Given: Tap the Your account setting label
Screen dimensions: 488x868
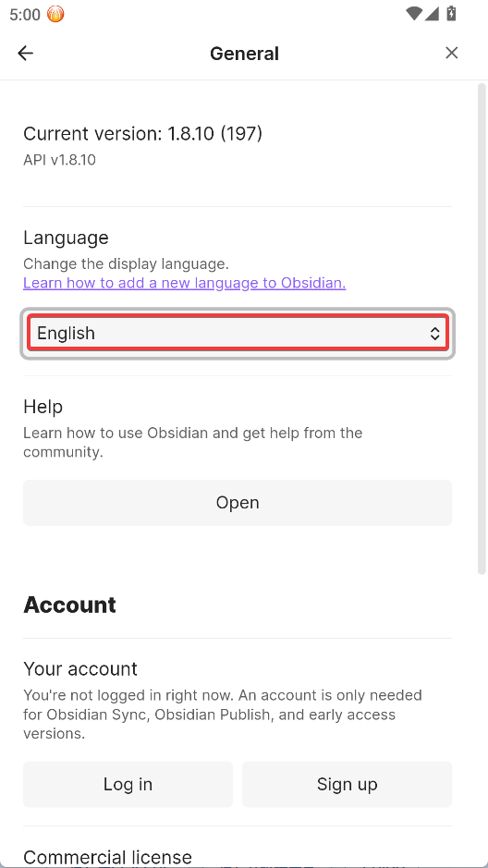Looking at the screenshot, I should pyautogui.click(x=80, y=668).
